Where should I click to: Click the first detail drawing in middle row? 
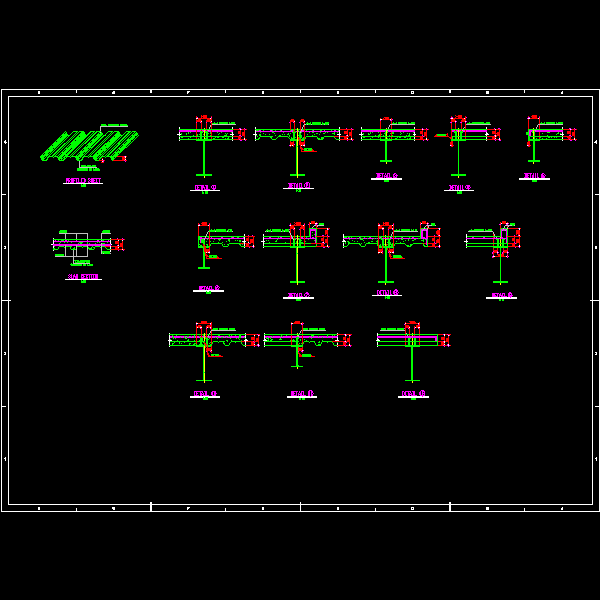(218, 244)
